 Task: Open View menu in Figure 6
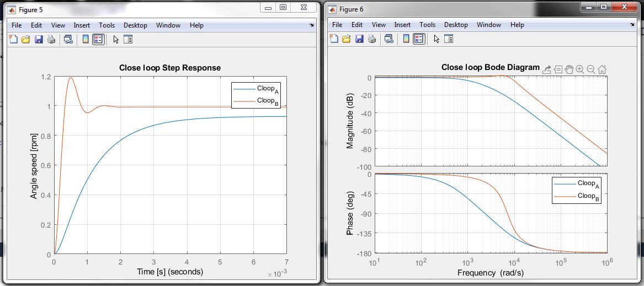click(379, 25)
